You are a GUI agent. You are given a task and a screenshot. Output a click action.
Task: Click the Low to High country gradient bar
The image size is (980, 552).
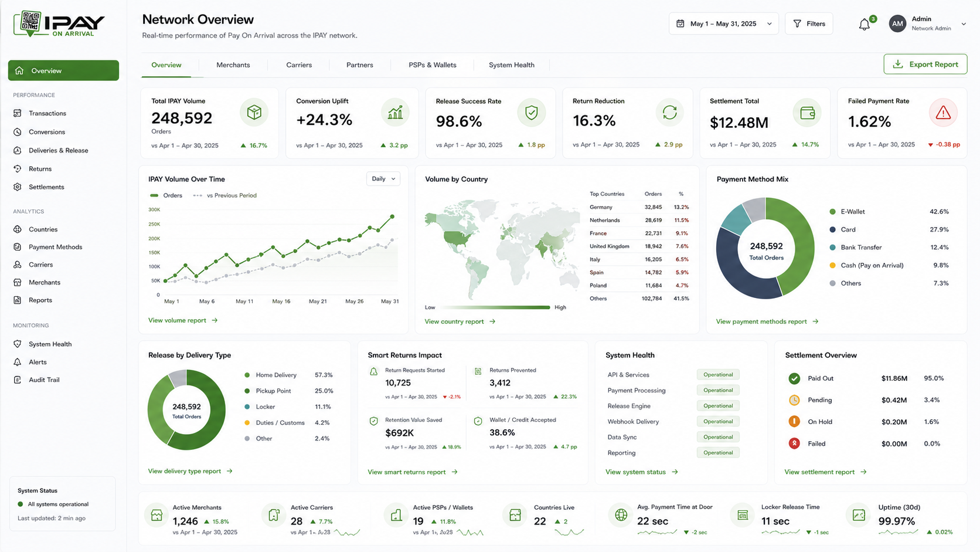click(x=495, y=307)
